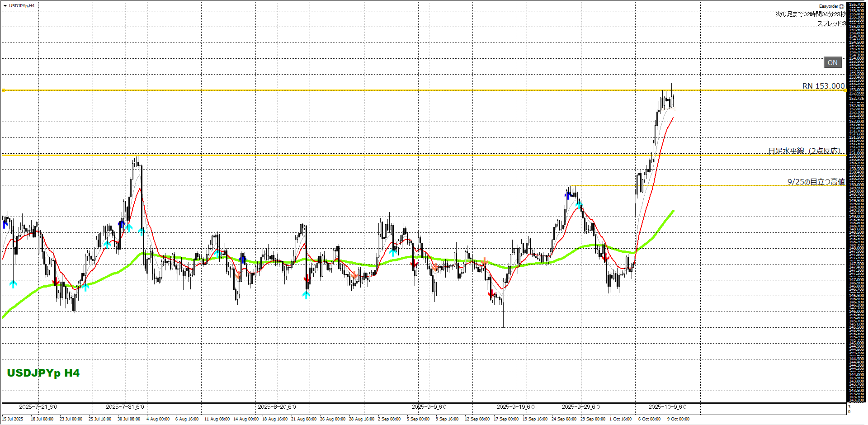Click the 2025-7-31_6:0 timeline marker
This screenshot has width=868, height=425.
tap(125, 406)
